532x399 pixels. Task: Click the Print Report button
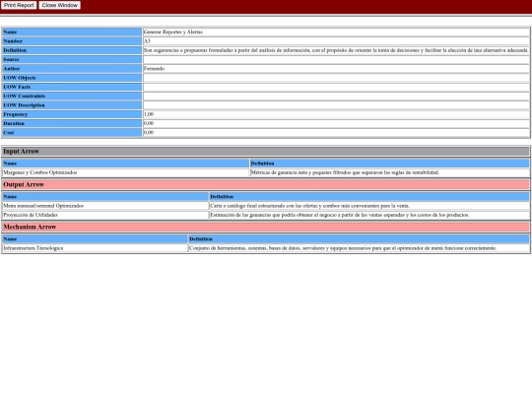click(x=19, y=5)
